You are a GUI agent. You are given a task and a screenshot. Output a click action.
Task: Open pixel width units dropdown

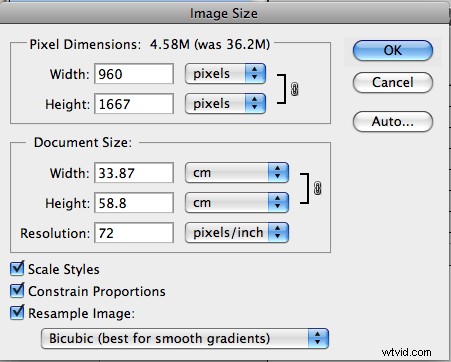[225, 73]
